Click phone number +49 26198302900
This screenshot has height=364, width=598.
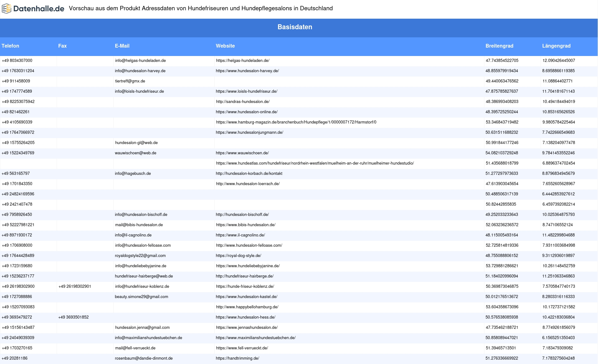point(18,287)
